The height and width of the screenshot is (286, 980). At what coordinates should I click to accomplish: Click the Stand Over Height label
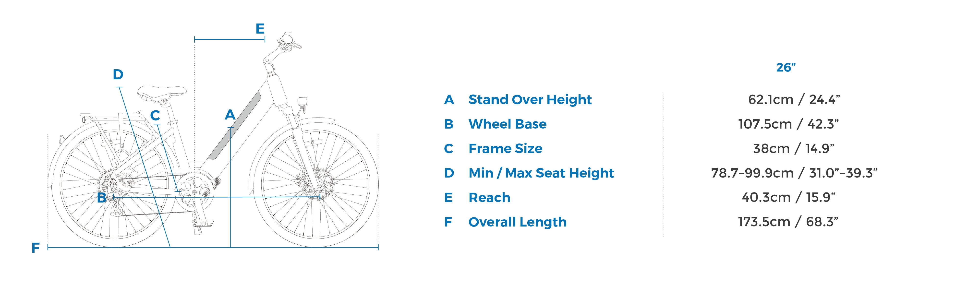click(x=530, y=100)
